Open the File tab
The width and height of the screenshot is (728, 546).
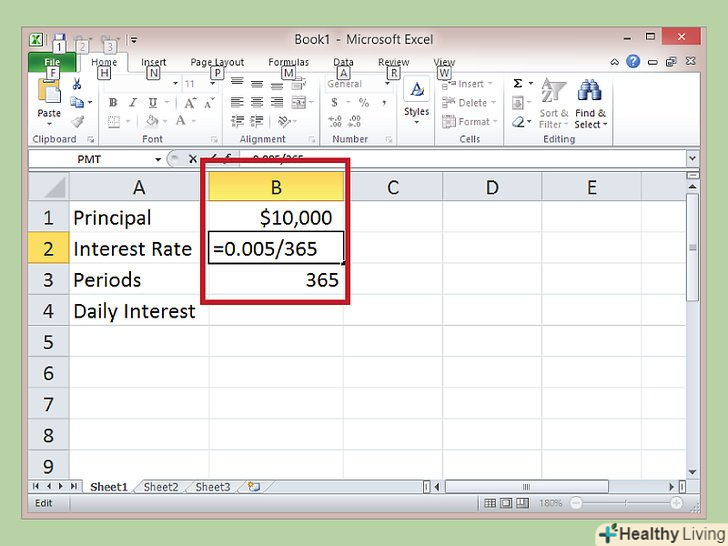point(52,62)
